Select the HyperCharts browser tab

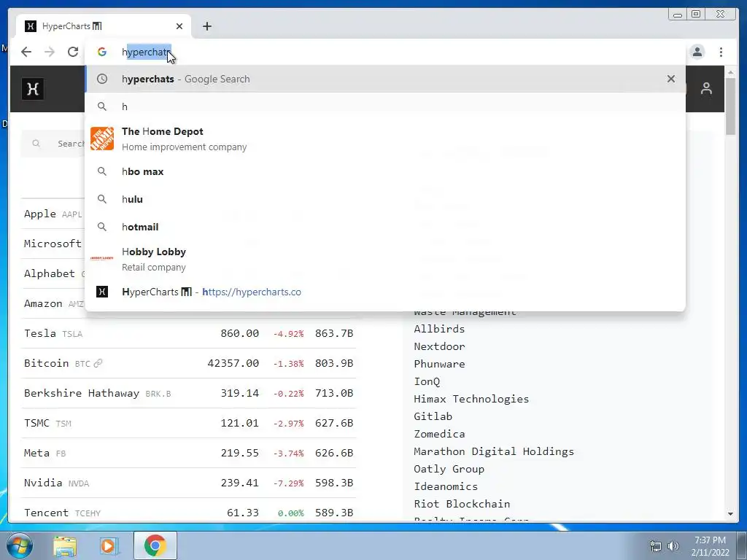coord(104,26)
